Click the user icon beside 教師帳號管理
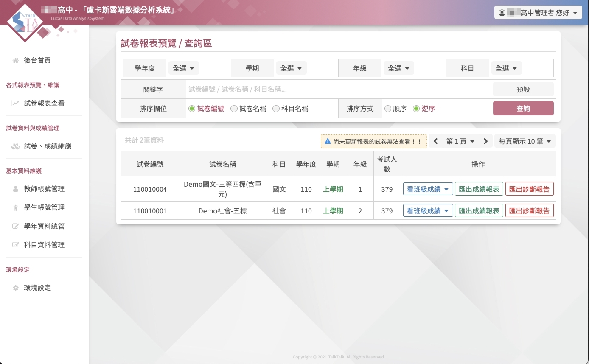Screen dimensions: 589x364 (x=15, y=189)
